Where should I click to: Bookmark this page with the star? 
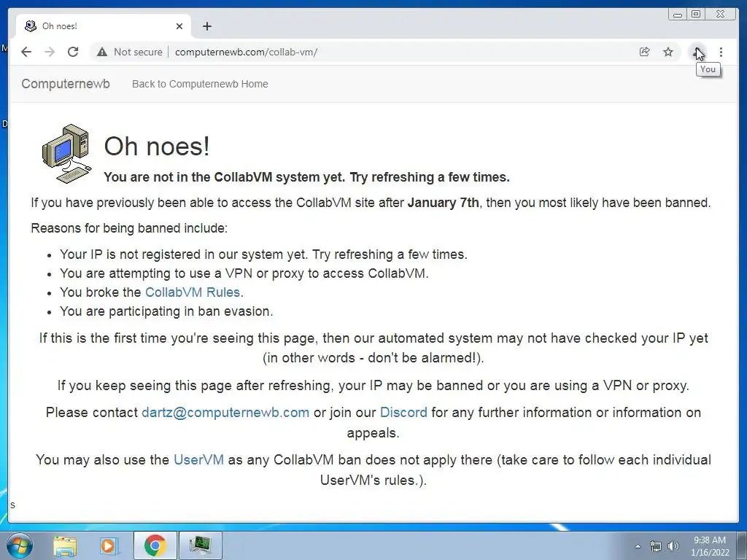click(x=668, y=52)
